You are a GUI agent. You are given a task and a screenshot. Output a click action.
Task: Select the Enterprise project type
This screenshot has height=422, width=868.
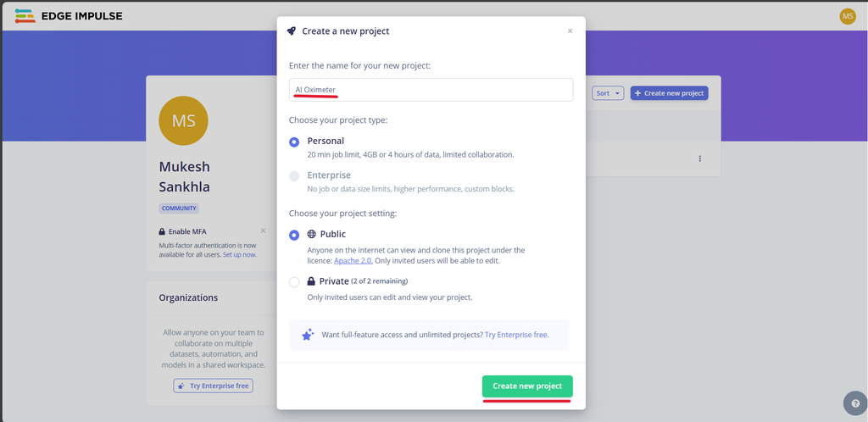point(294,176)
